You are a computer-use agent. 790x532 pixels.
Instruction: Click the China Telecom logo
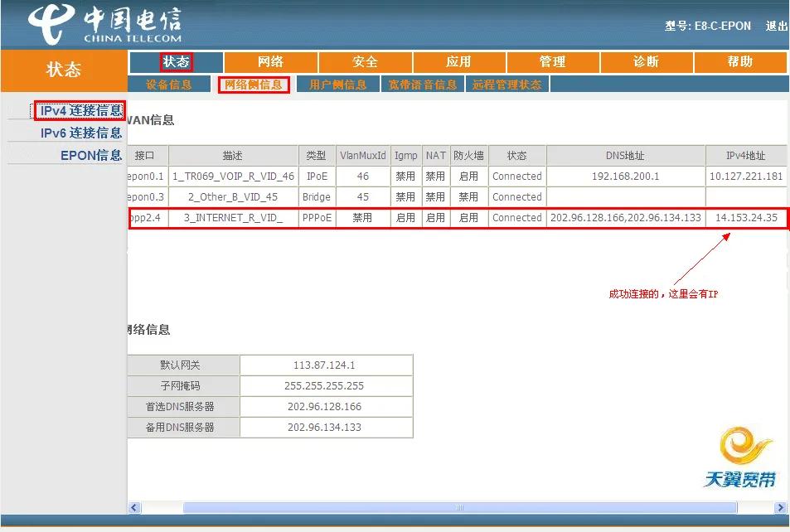point(104,26)
